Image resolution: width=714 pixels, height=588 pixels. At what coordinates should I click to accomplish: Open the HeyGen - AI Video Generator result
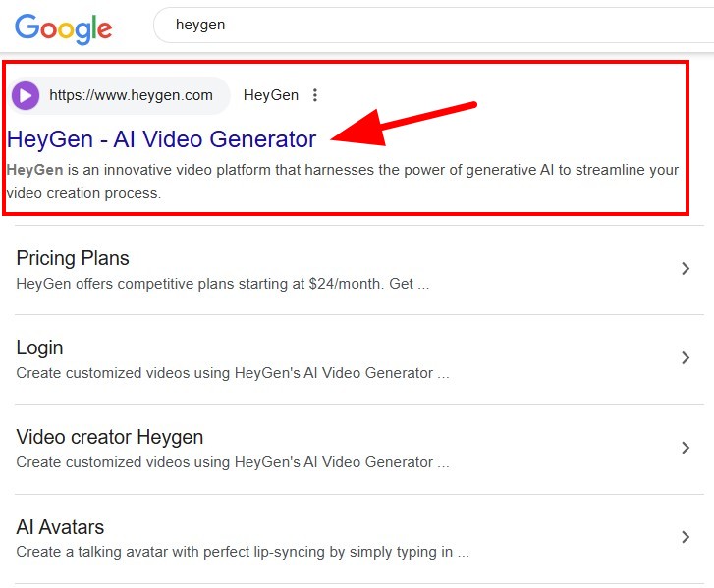tap(161, 138)
